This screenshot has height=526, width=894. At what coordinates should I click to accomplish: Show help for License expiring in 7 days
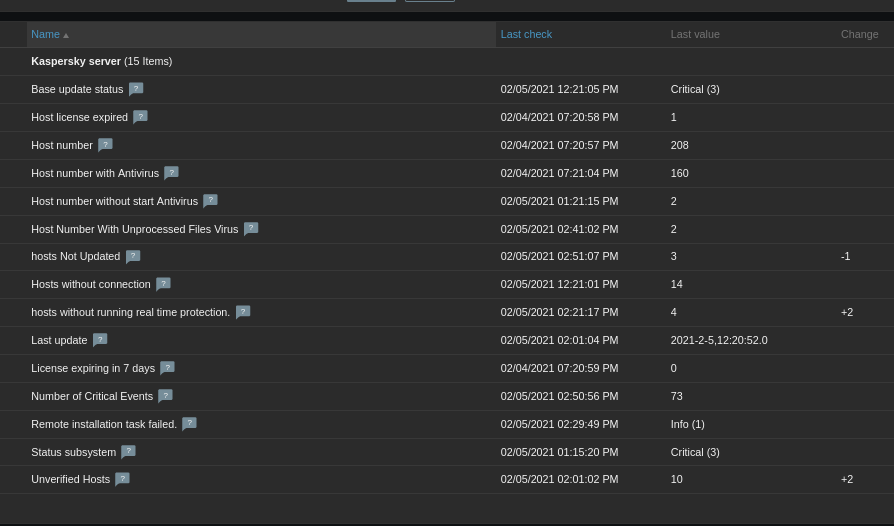167,368
